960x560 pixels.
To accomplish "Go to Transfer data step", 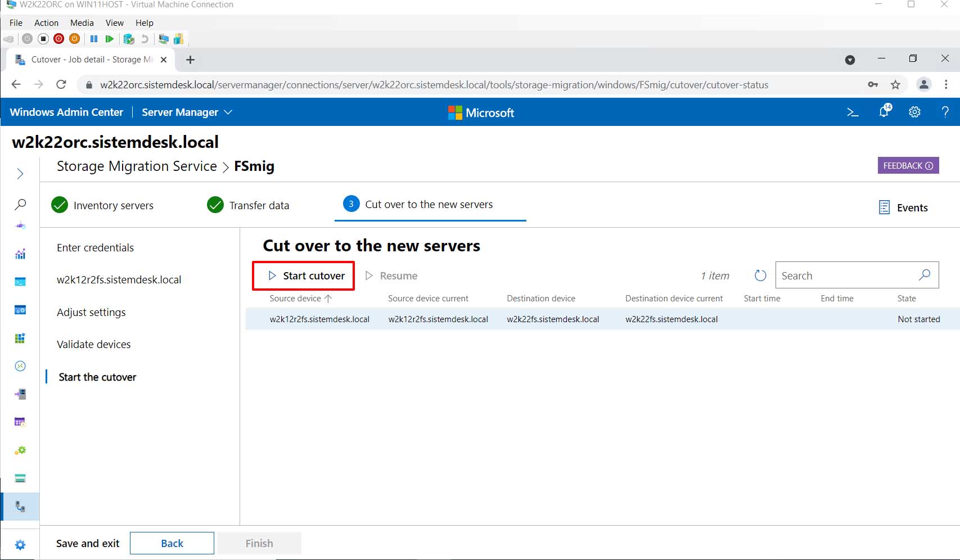I will [x=248, y=205].
